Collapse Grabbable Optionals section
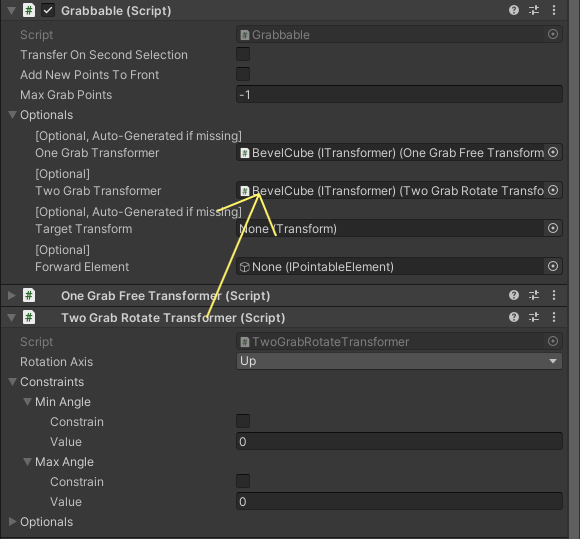 [12, 115]
